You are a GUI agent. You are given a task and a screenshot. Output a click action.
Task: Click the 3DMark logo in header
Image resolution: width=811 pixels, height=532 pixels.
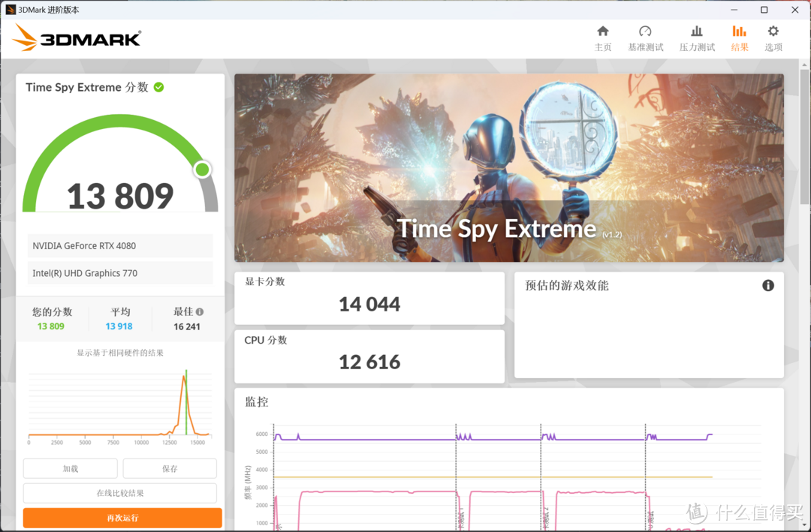(x=76, y=38)
